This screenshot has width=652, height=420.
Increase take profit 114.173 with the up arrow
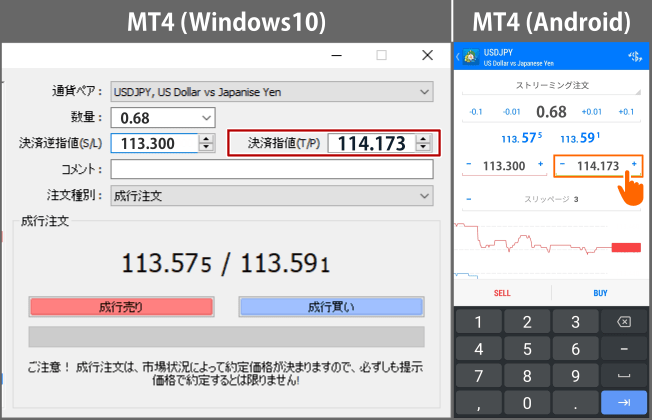(x=423, y=139)
